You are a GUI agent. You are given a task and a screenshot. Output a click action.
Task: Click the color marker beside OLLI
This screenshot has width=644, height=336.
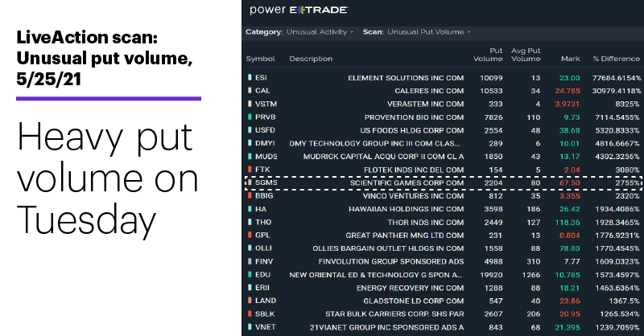pyautogui.click(x=250, y=248)
